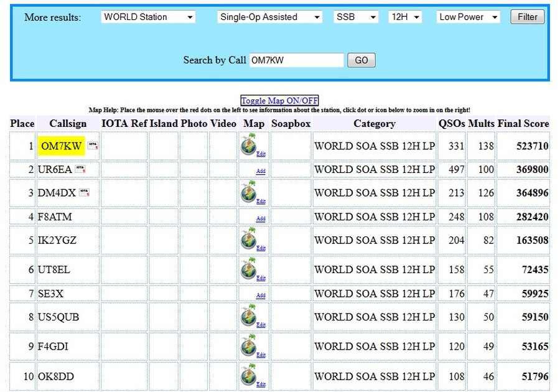Select the highlighted OM7KW callsign
Screen dimensions: 560x392
(x=61, y=146)
